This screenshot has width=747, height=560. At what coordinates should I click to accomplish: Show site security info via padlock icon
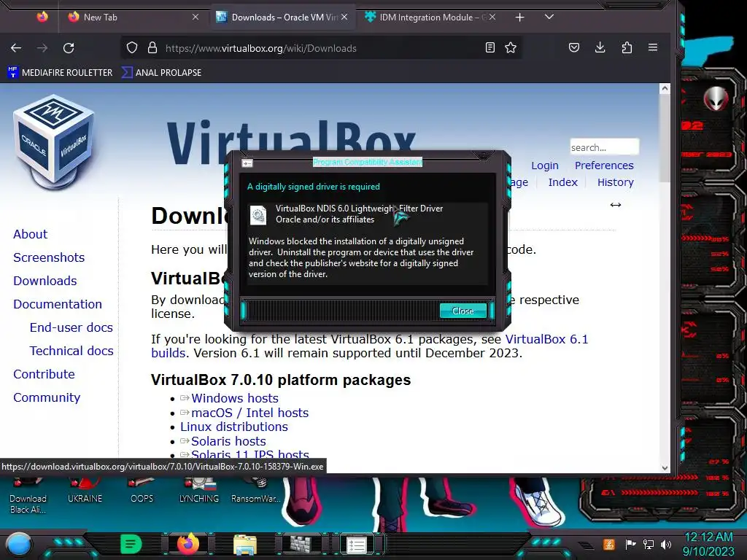(152, 47)
